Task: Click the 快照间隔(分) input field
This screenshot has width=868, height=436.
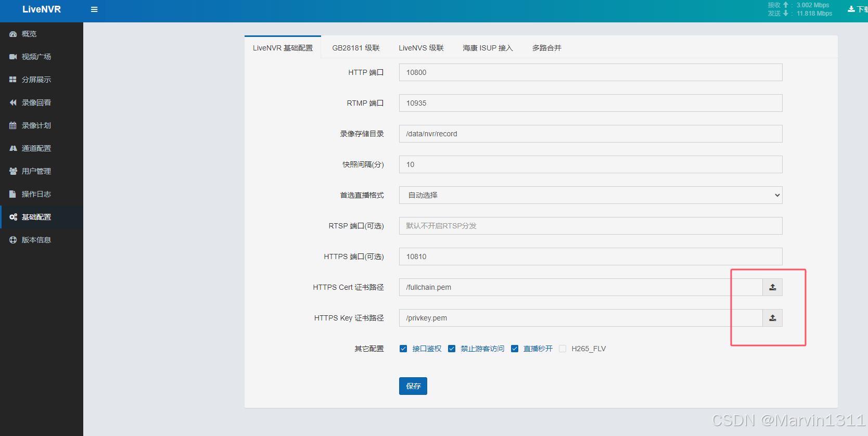Action: tap(591, 164)
